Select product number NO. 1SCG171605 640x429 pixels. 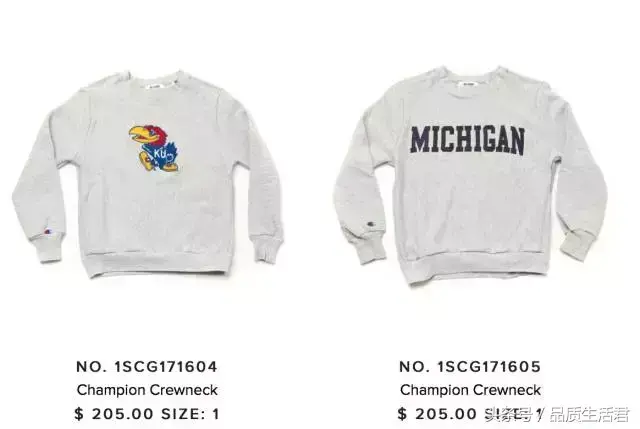pos(470,367)
